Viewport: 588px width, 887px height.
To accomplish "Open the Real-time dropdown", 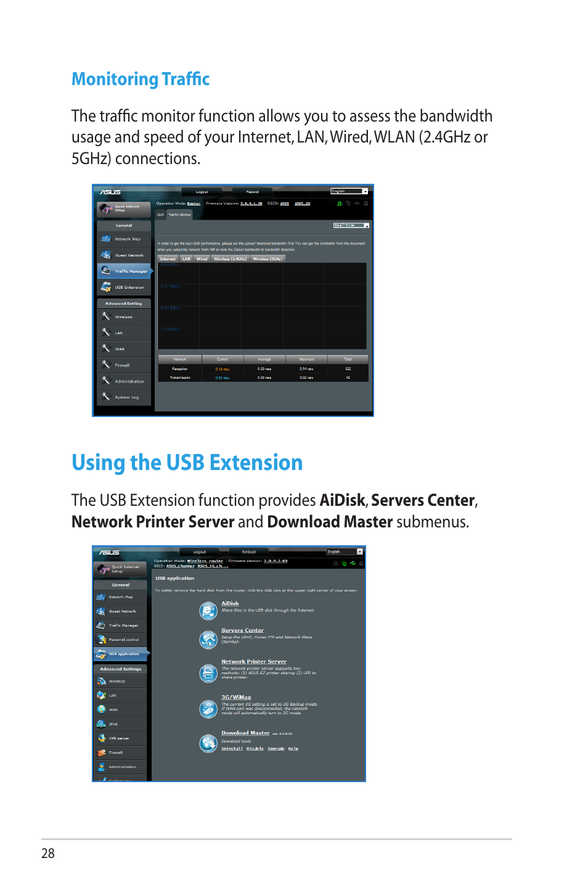I will pos(351,226).
